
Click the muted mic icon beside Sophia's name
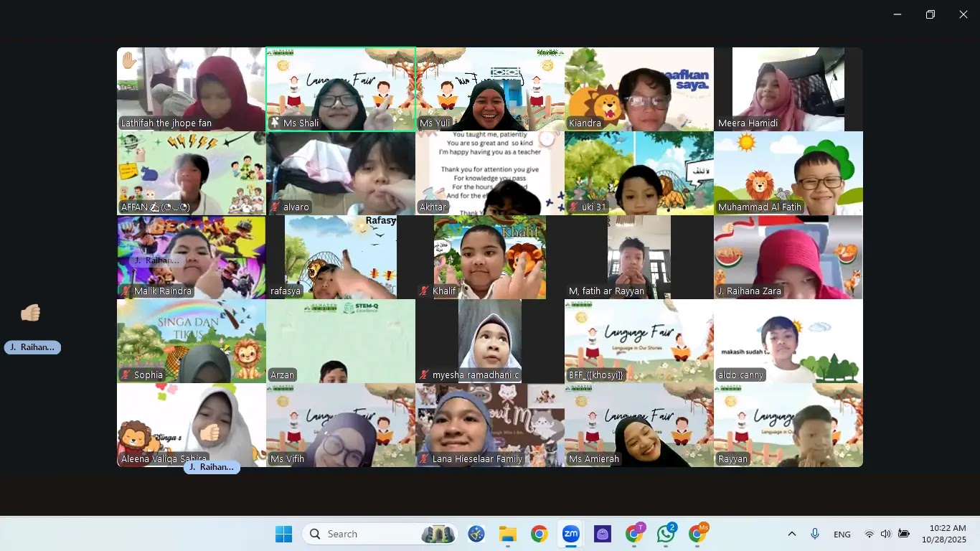point(126,375)
